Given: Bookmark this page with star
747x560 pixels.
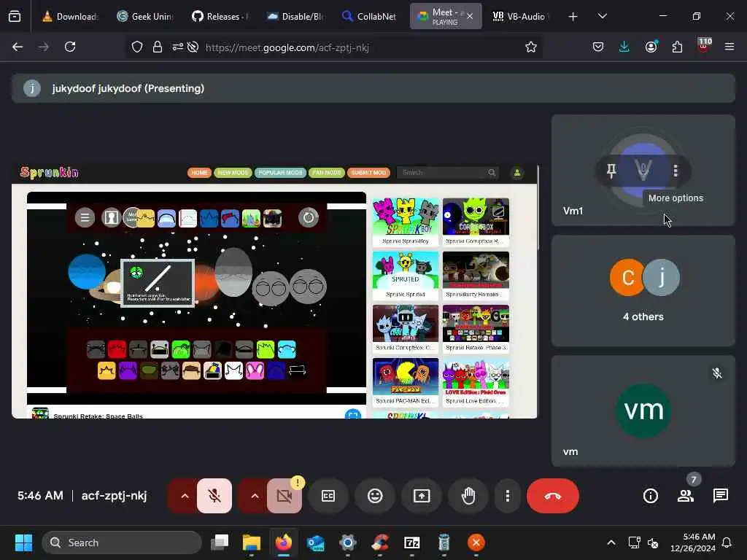Looking at the screenshot, I should click(x=531, y=47).
